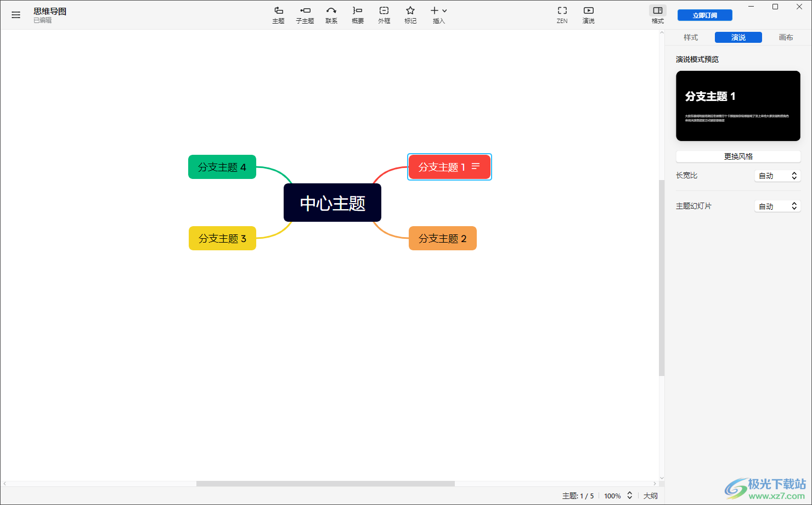This screenshot has width=812, height=505.
Task: Select the 分支主题 4 node
Action: [x=222, y=167]
